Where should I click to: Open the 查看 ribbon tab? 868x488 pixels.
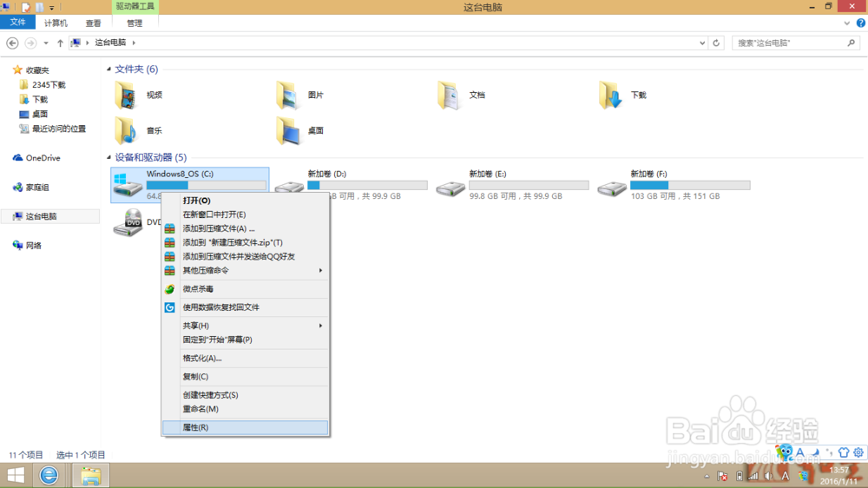[x=93, y=23]
